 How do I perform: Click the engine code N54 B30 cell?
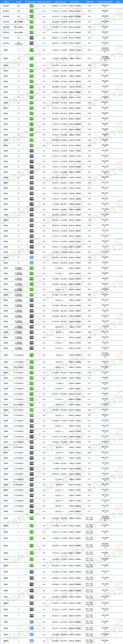click(x=105, y=526)
